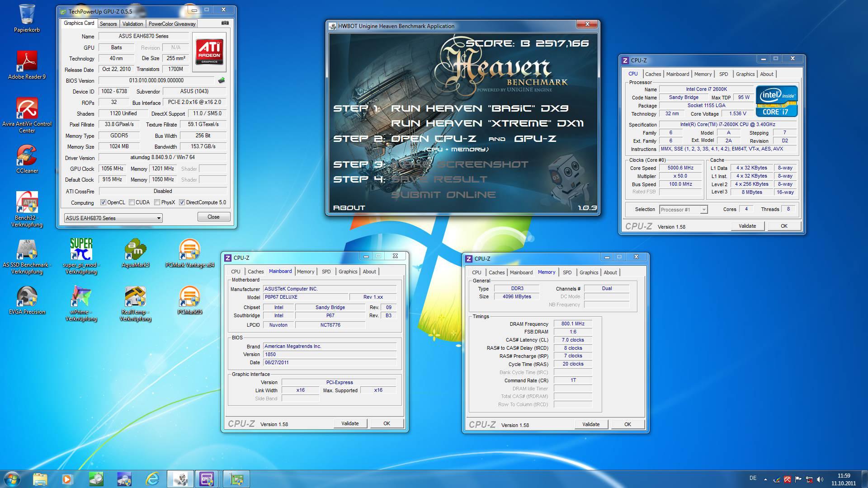
Task: Toggle the DirectCompute 5.0 checkbox
Action: 182,202
